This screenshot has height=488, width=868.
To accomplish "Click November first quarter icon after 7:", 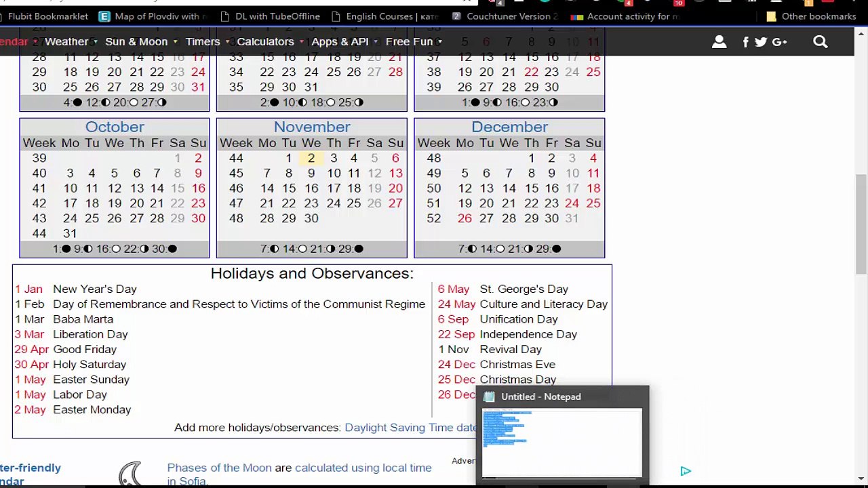I will point(275,249).
